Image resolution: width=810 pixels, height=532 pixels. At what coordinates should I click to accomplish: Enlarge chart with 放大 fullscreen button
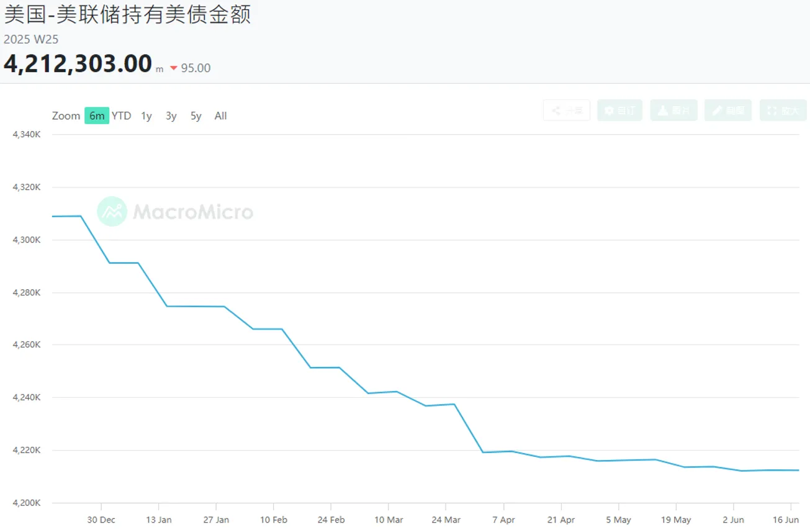click(783, 110)
